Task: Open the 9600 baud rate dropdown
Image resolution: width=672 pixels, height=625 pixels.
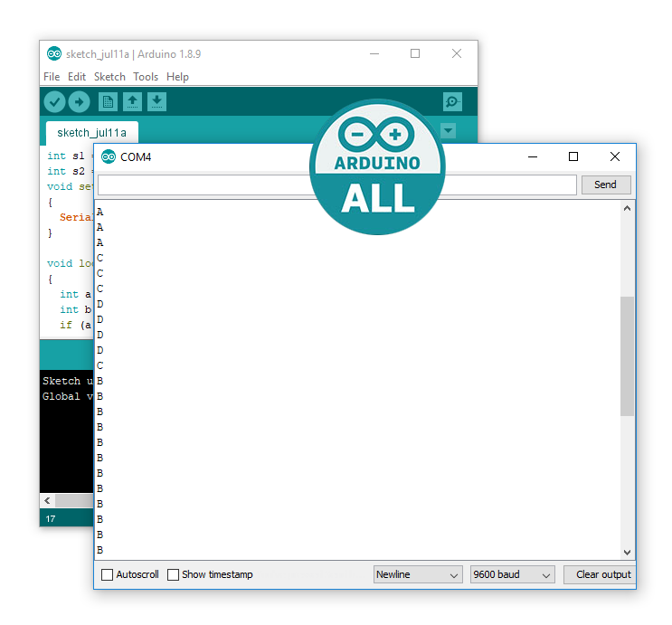Action: [512, 574]
